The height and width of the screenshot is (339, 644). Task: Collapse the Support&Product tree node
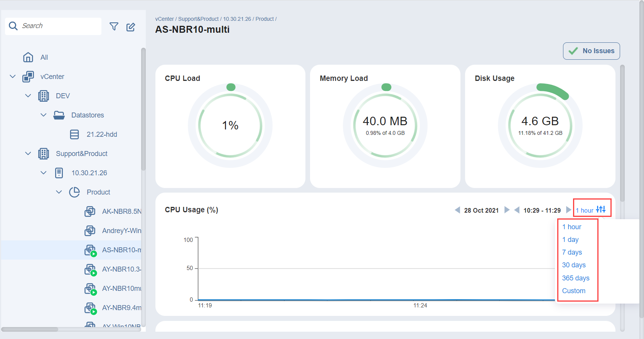pyautogui.click(x=28, y=154)
